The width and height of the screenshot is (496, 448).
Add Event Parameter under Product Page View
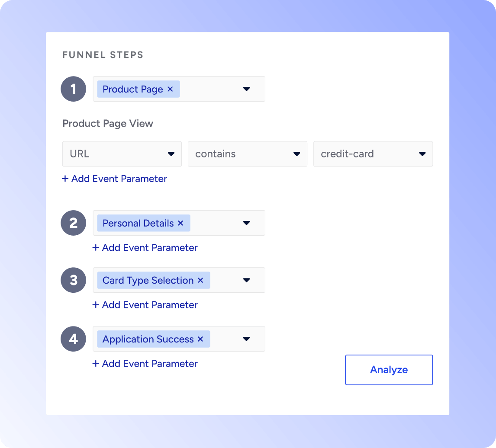[115, 179]
